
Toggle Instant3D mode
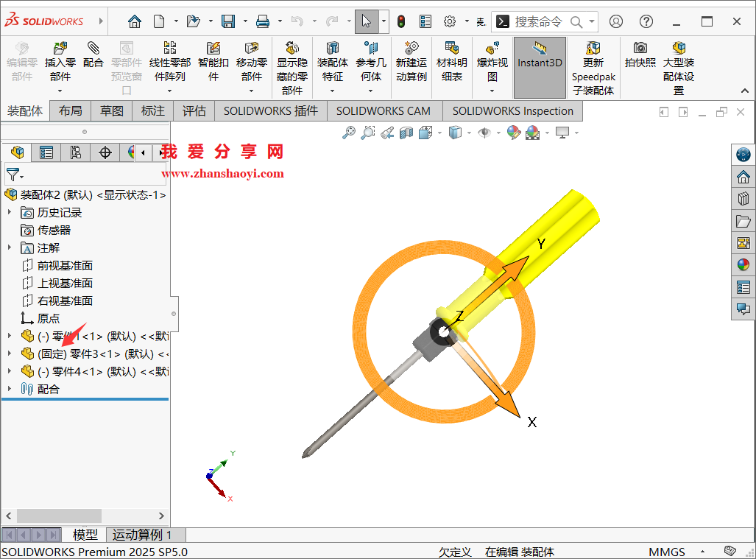point(540,68)
